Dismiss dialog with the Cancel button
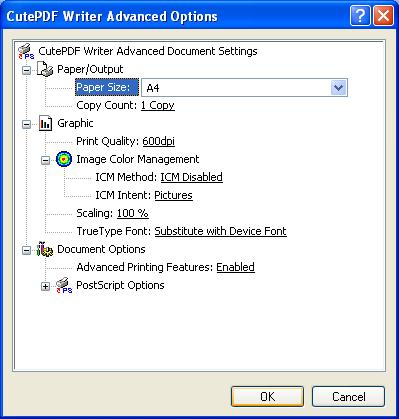Viewport: 399px width, 419px height. click(x=348, y=397)
